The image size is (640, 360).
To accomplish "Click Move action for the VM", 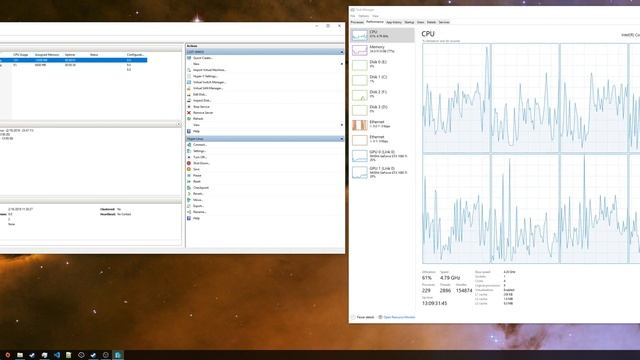I will [198, 200].
